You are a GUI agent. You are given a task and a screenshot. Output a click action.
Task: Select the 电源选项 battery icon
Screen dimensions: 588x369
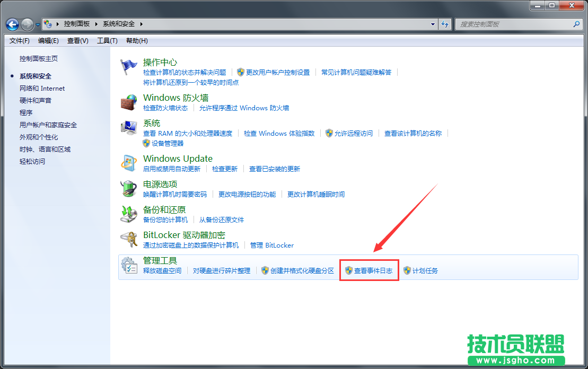pyautogui.click(x=128, y=188)
